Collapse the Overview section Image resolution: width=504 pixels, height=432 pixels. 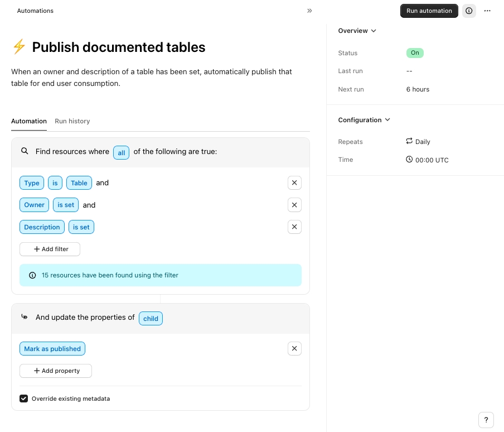pos(357,31)
